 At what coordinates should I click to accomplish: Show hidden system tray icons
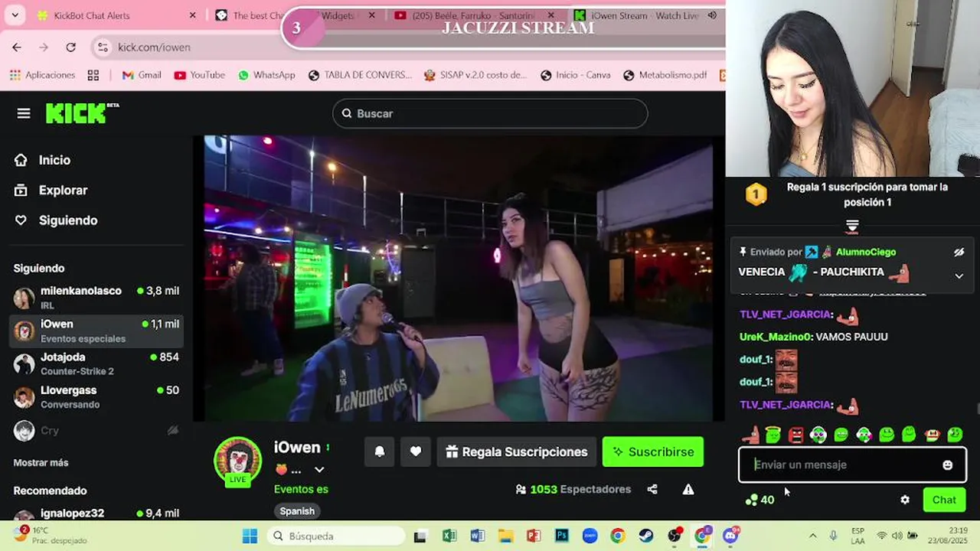812,536
